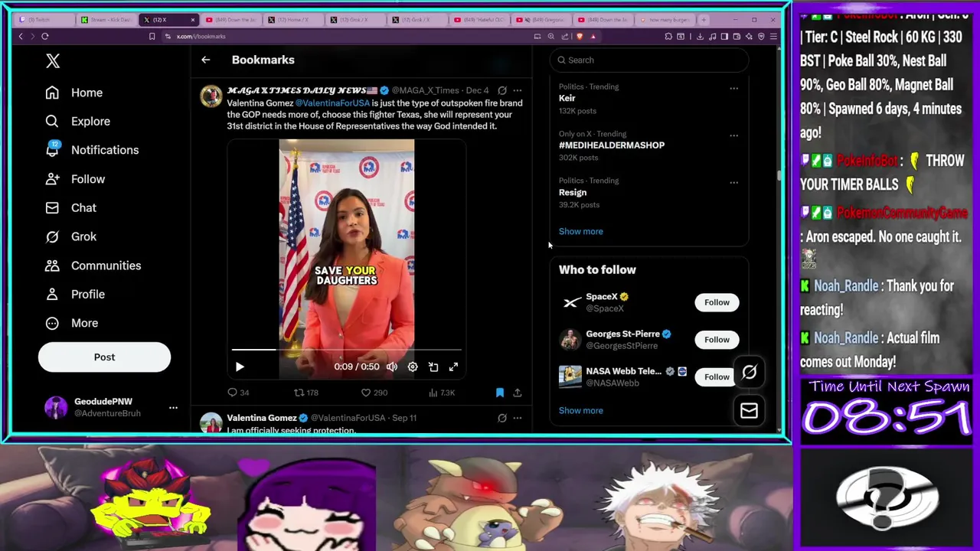Screen dimensions: 980x551
Task: Open Valentina Gomez post Grok icon
Action: click(x=502, y=418)
